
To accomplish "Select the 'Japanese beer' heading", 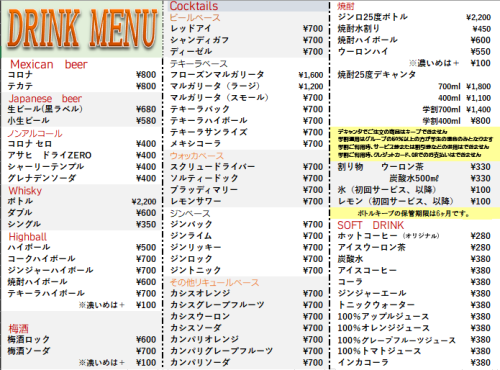I will point(45,99).
